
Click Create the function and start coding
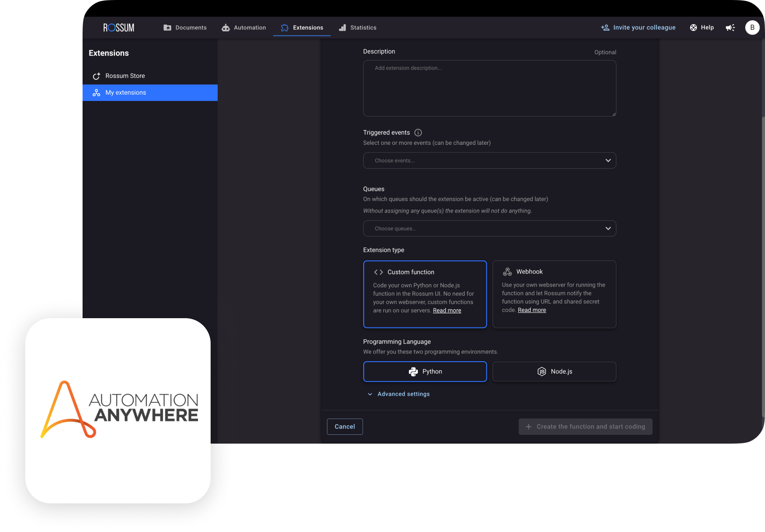coord(586,426)
